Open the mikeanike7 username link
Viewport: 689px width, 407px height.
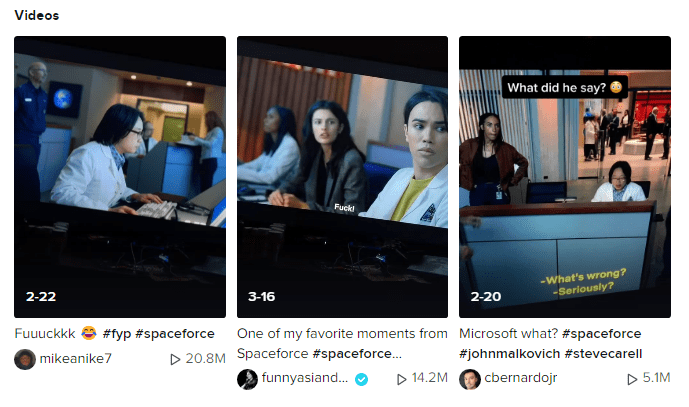(76, 359)
